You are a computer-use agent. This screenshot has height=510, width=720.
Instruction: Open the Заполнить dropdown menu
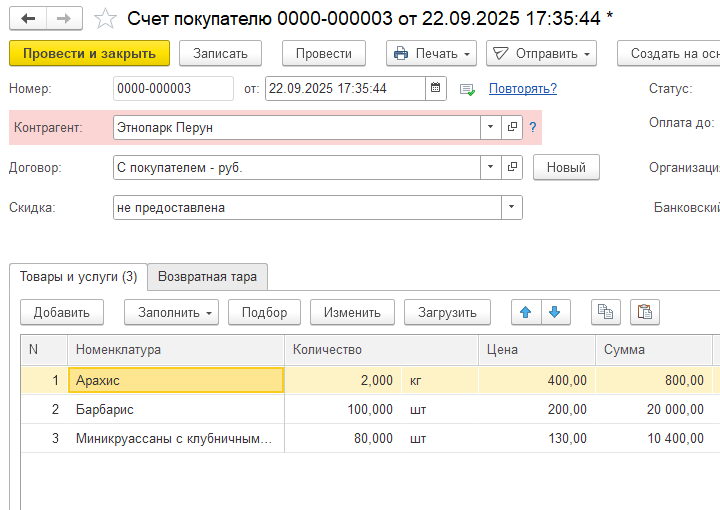171,312
